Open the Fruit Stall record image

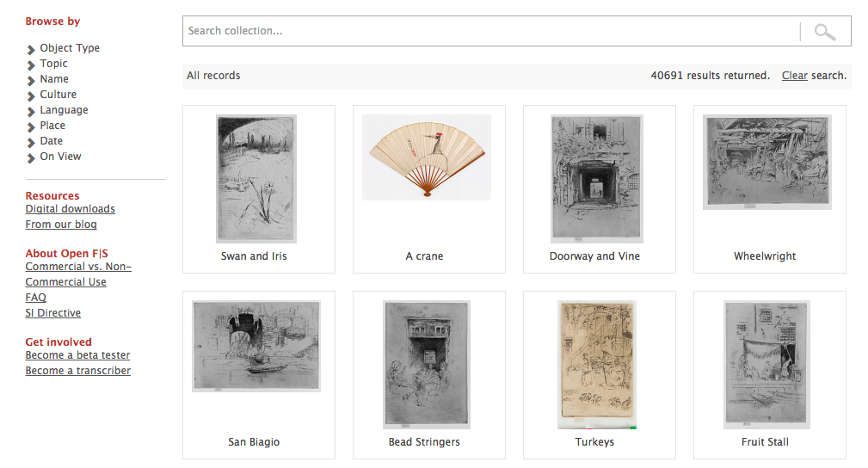point(766,364)
